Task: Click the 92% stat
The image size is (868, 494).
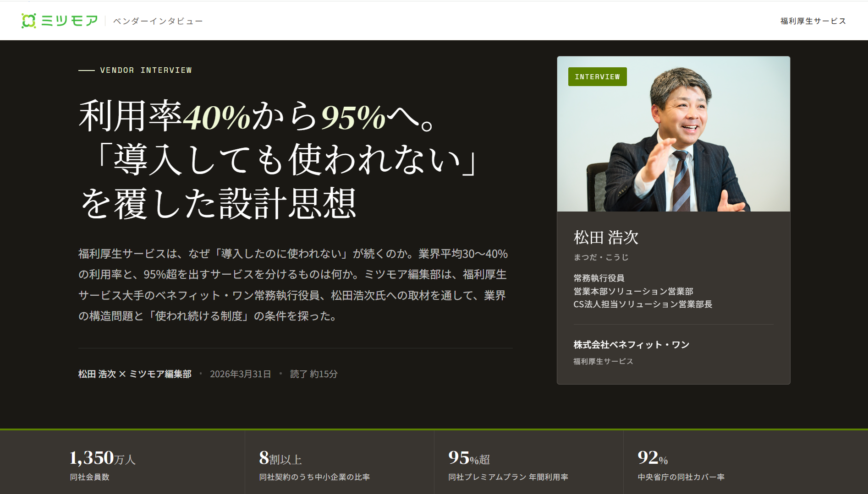Action: 653,458
